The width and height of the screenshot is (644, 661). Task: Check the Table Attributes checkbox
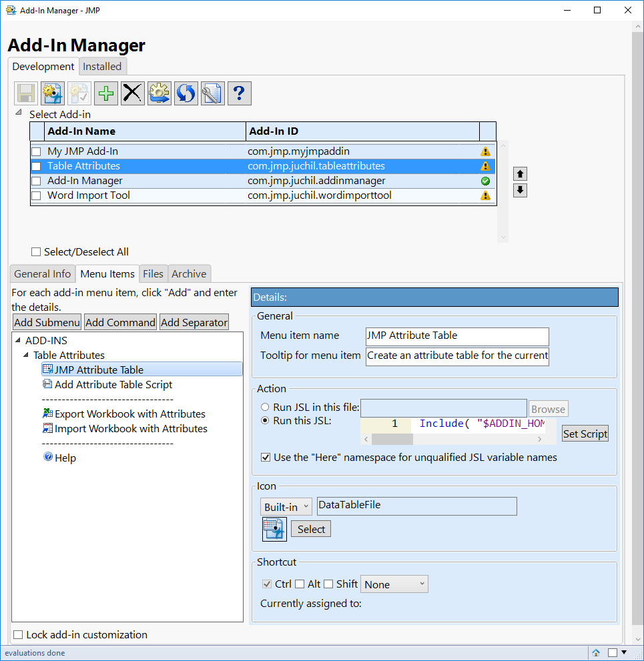coord(37,167)
